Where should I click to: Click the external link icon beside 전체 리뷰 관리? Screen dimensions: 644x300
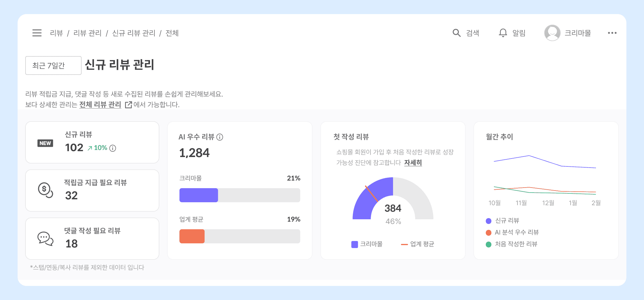[x=129, y=105]
